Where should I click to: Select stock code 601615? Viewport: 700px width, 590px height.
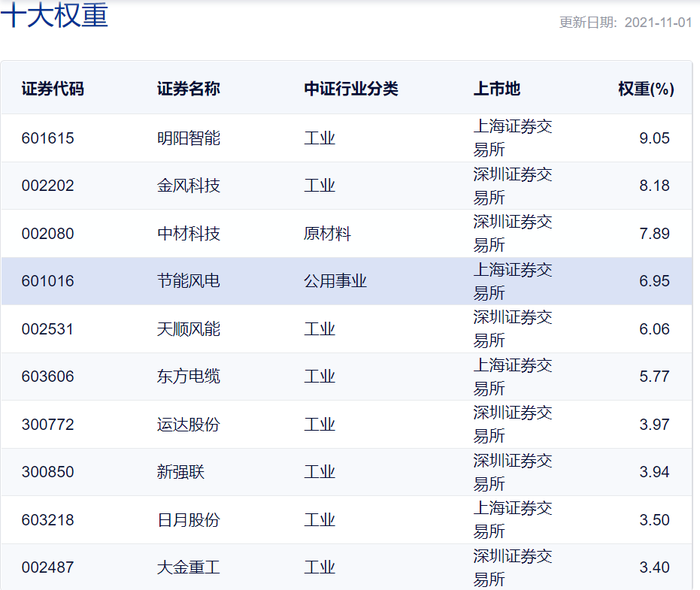[x=48, y=138]
